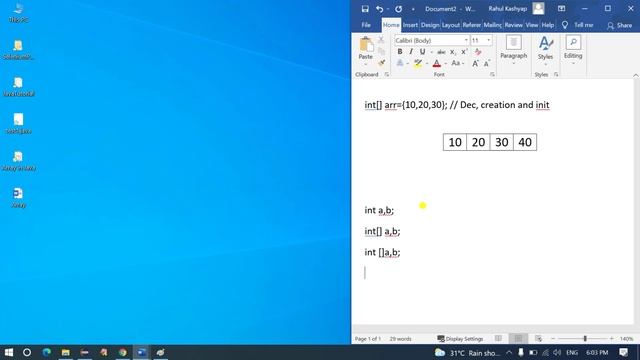Open File Explorer from the taskbar
The width and height of the screenshot is (640, 360).
click(x=65, y=352)
